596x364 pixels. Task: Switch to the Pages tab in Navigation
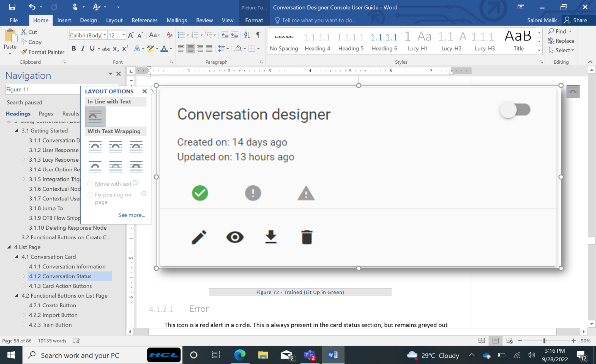(46, 113)
